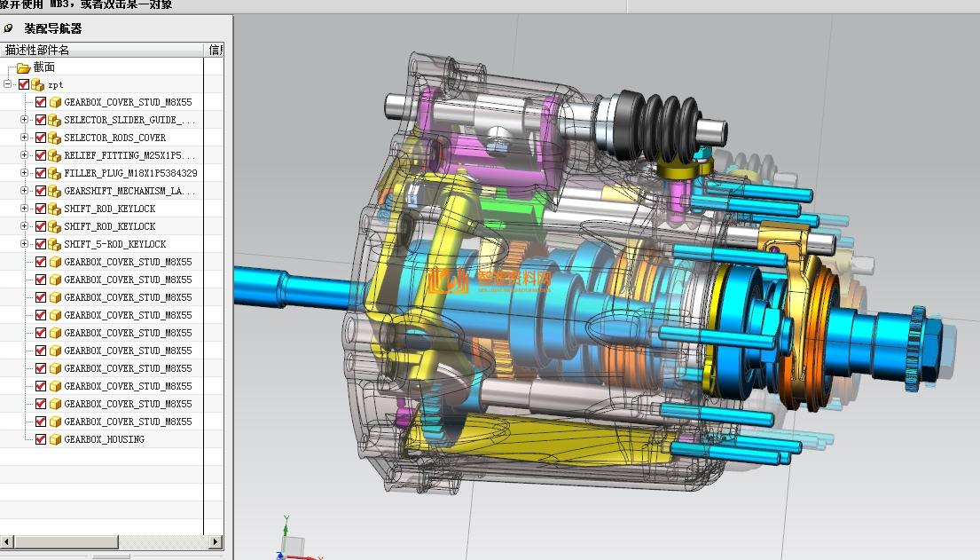The image size is (980, 560).
Task: Click the 截面 folder icon
Action: point(23,67)
